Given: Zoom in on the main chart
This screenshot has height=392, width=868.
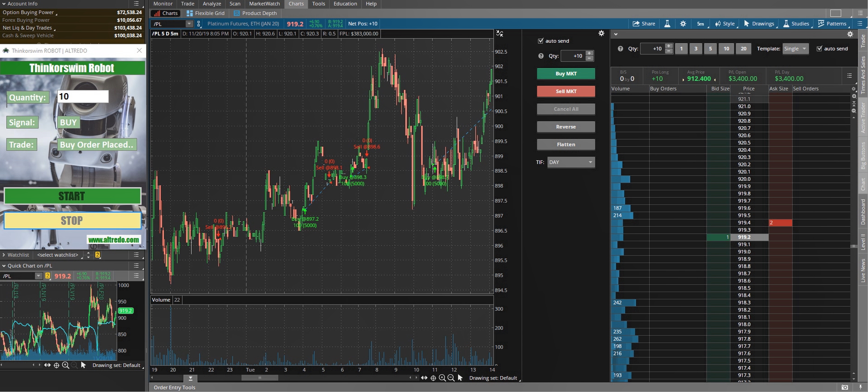Looking at the screenshot, I should (442, 378).
